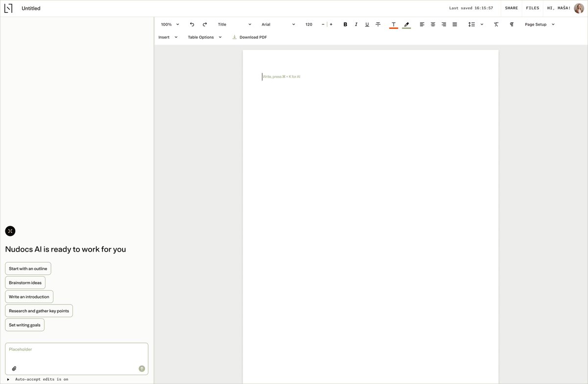Click the Last saved timestamp
588x384 pixels.
(471, 8)
